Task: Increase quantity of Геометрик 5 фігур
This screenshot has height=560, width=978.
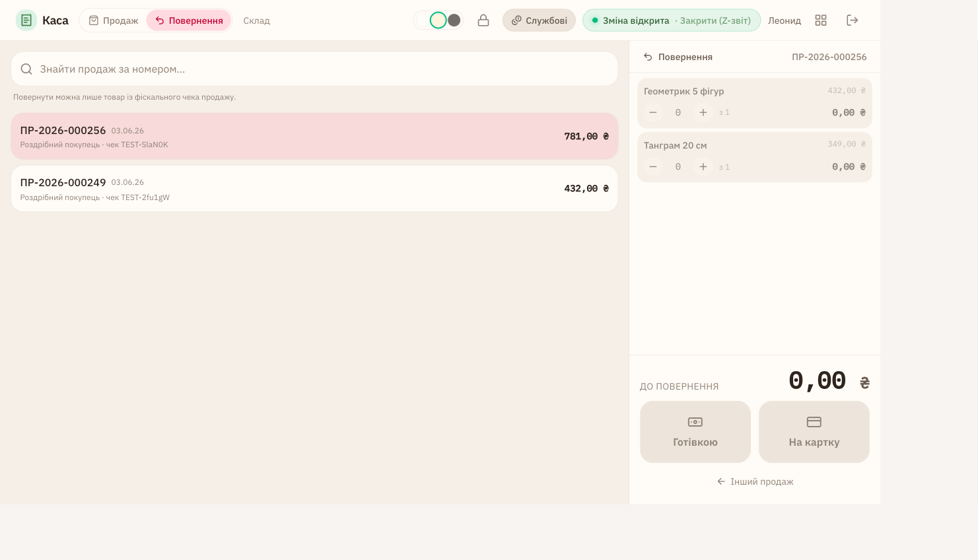Action: click(x=703, y=112)
